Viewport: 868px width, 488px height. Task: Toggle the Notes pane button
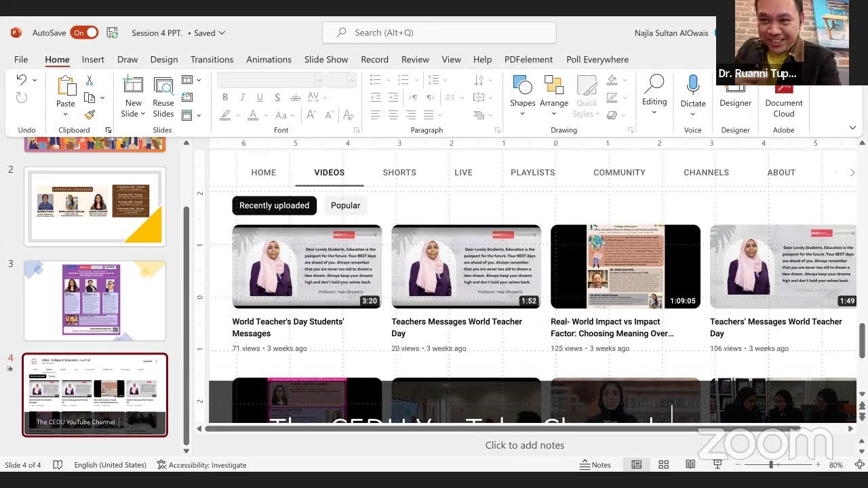(x=595, y=465)
